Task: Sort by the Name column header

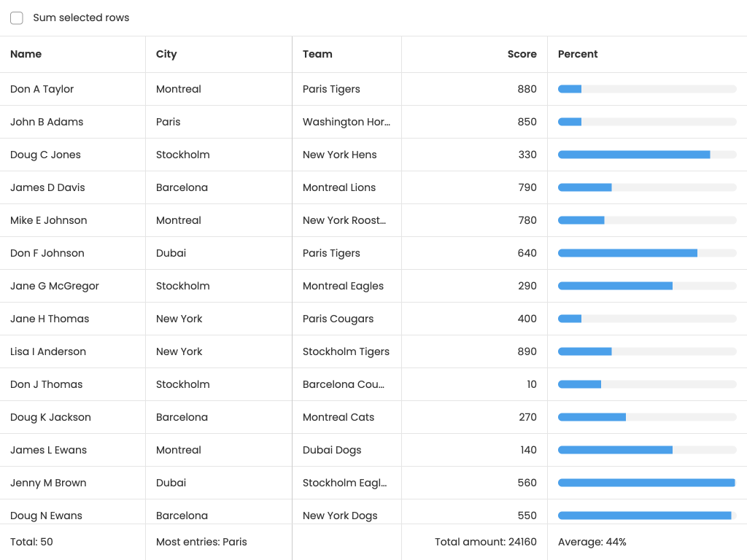Action: pyautogui.click(x=26, y=54)
